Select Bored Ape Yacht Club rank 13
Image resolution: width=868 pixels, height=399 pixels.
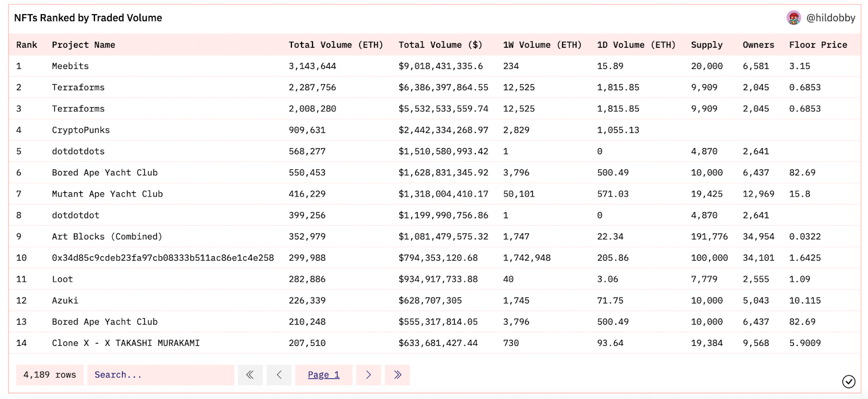pyautogui.click(x=105, y=322)
